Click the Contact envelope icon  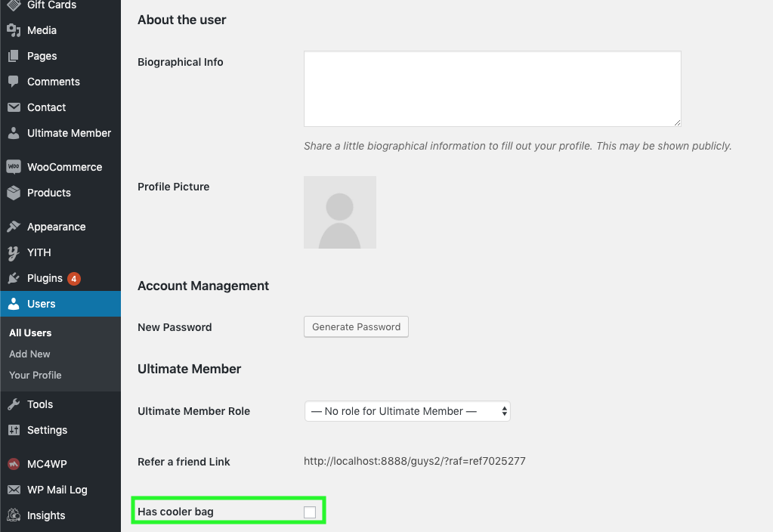tap(13, 107)
